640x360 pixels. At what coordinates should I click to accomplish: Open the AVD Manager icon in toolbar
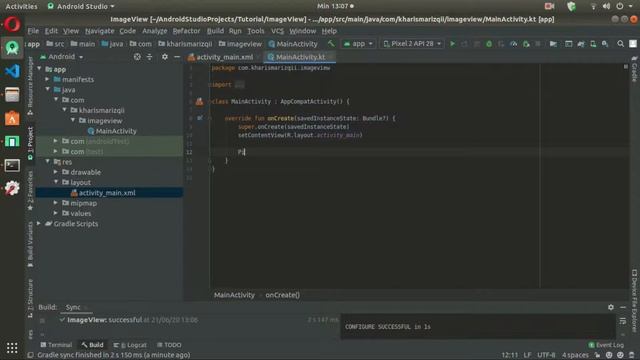click(x=593, y=43)
